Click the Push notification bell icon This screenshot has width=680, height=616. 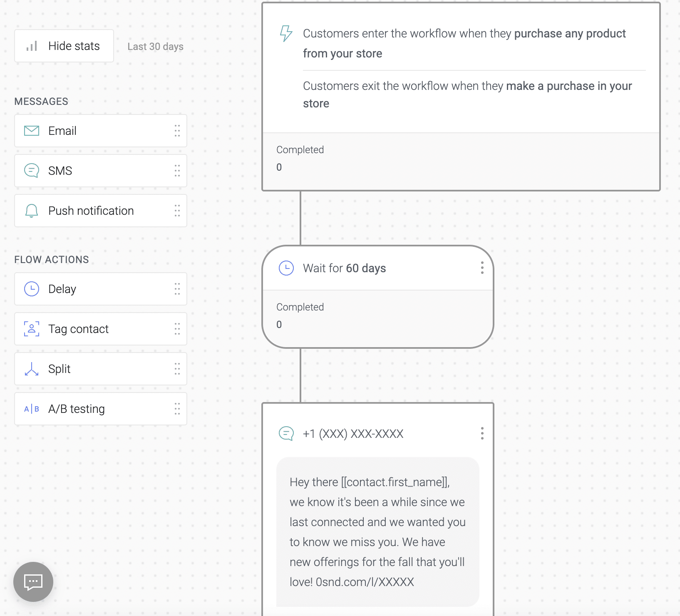32,211
